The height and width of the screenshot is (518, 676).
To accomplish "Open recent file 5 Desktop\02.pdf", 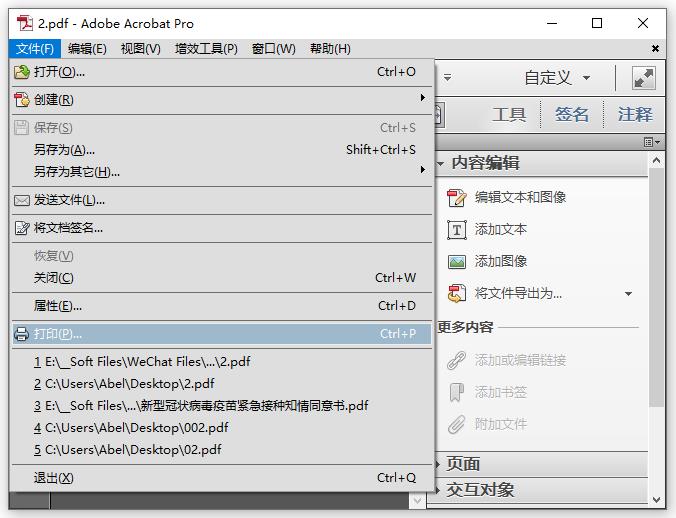I will [x=222, y=450].
